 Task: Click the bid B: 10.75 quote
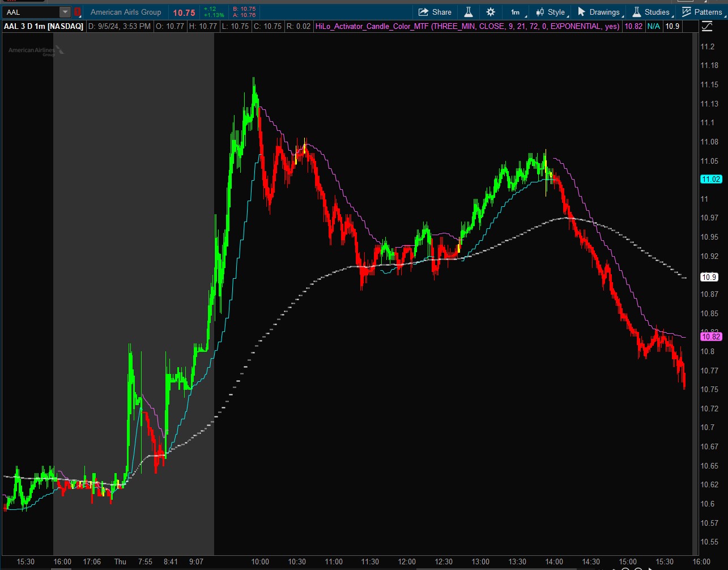click(245, 9)
